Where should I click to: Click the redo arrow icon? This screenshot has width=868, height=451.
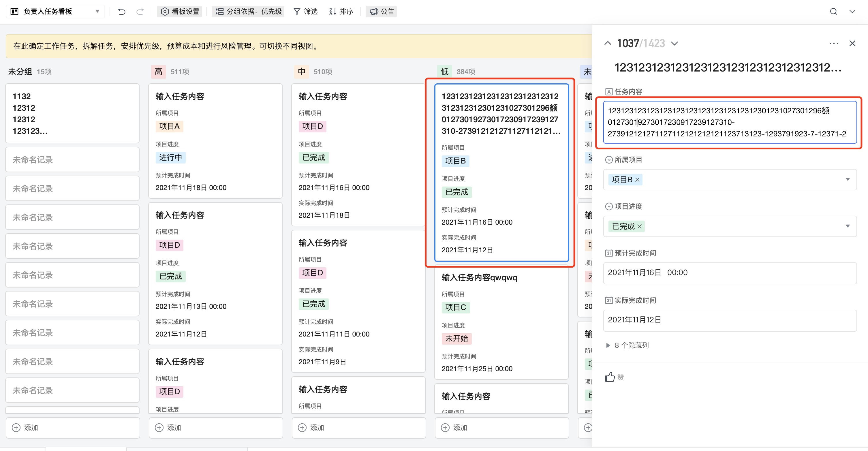point(140,12)
